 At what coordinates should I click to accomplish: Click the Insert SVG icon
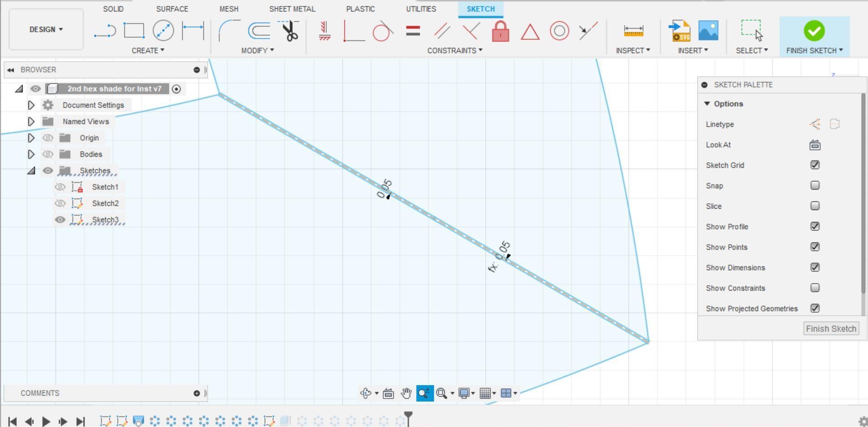coord(680,31)
